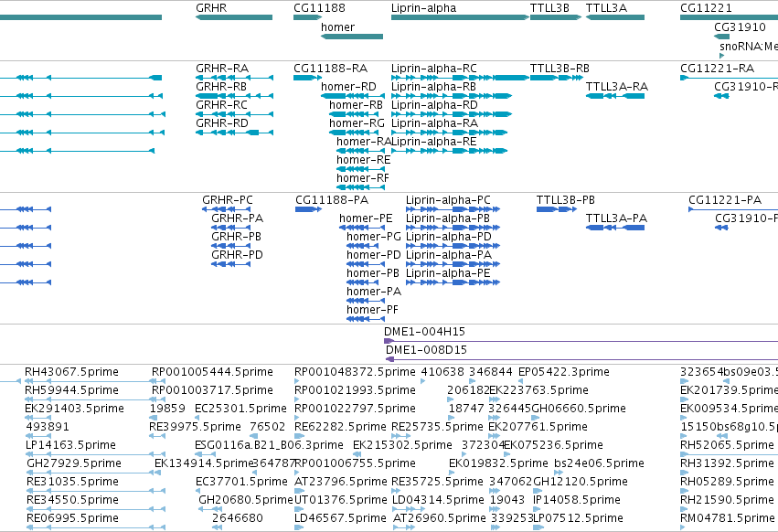Select the GRHR-PD protein feature

click(230, 264)
